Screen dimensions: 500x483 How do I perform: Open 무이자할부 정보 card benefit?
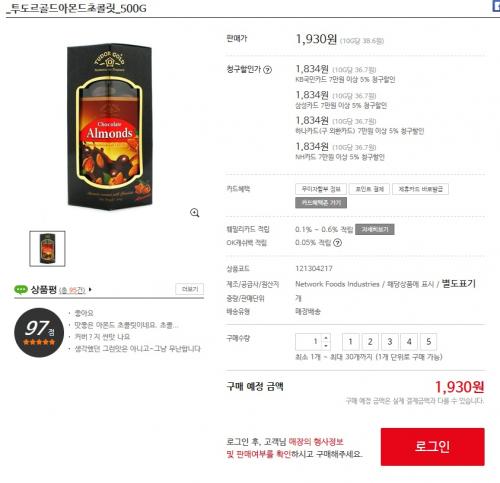point(321,189)
